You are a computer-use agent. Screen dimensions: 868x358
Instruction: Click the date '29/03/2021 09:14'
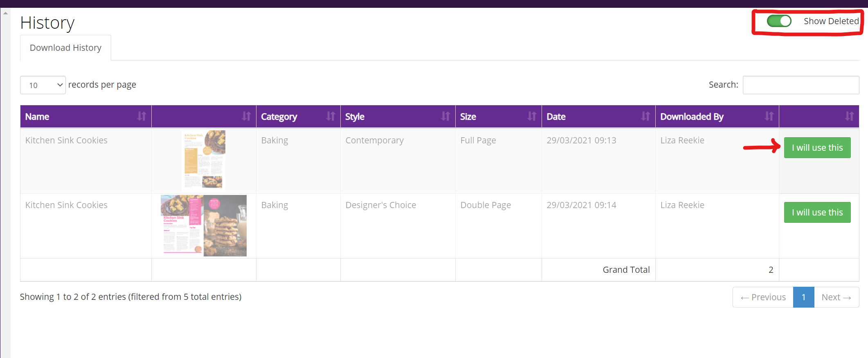(x=581, y=205)
